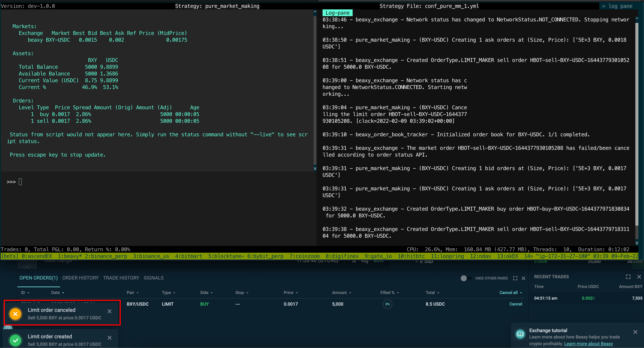644x348 pixels.
Task: Enable the HIDE OTHER PAIRS toggle
Action: pos(464,278)
